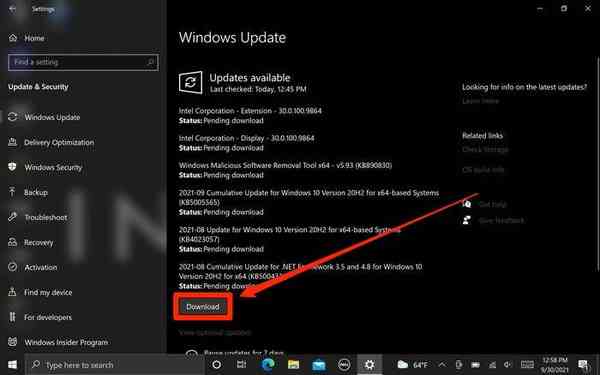The height and width of the screenshot is (375, 600).
Task: Click the Update & Security section heading
Action: point(38,87)
